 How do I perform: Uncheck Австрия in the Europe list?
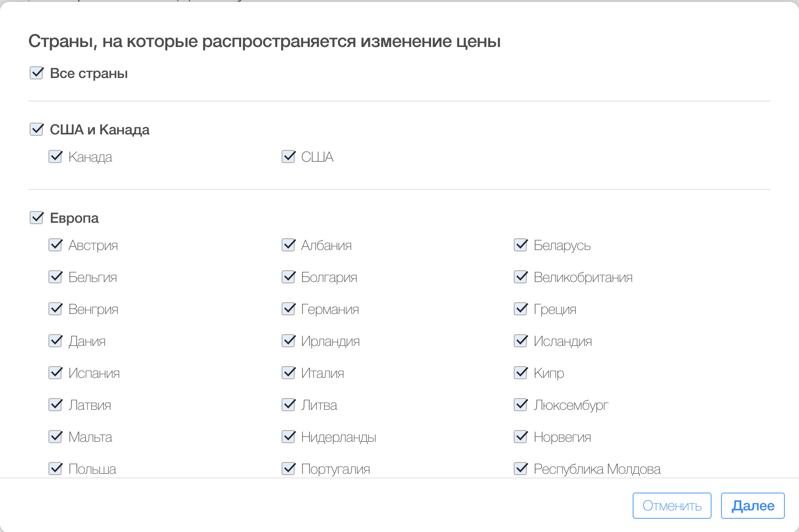tap(55, 244)
